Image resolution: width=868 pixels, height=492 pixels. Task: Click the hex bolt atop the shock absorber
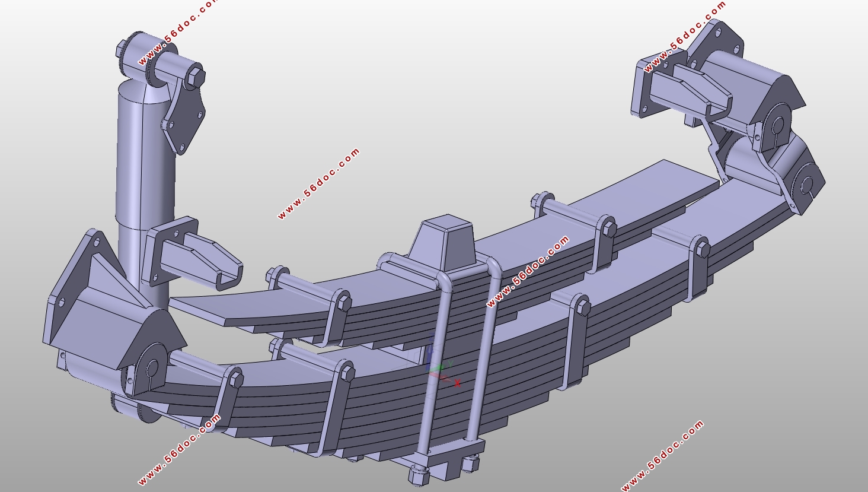tap(196, 77)
